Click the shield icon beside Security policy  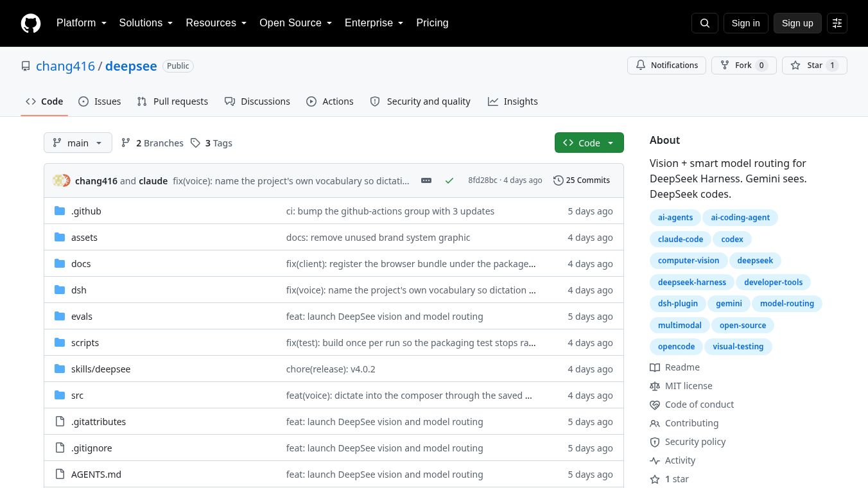[655, 442]
